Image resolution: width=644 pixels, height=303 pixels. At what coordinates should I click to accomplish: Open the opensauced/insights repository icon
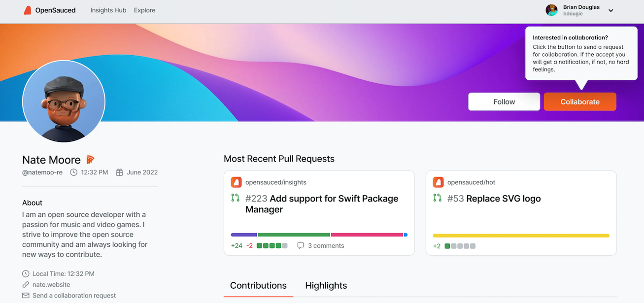click(x=236, y=182)
